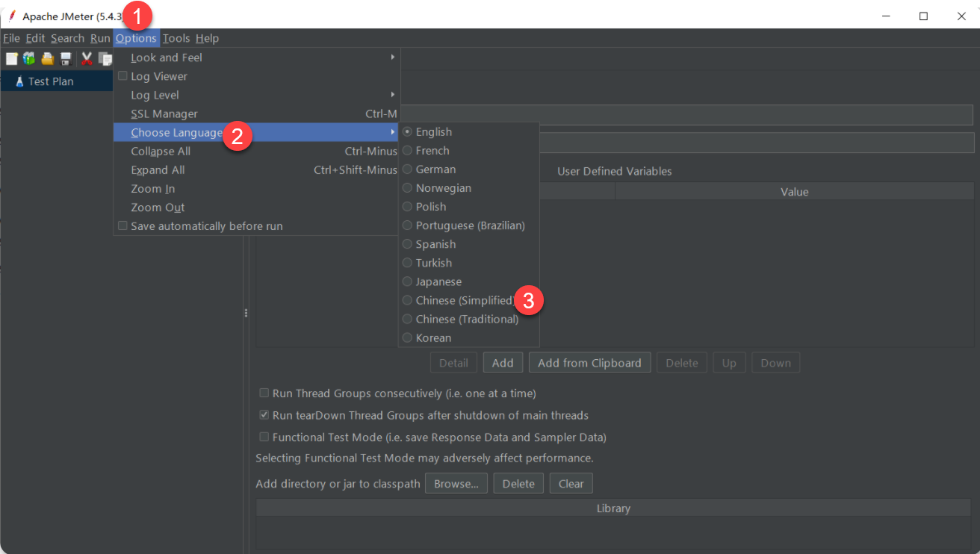Open the Run menu
Image resolution: width=980 pixels, height=554 pixels.
(100, 38)
